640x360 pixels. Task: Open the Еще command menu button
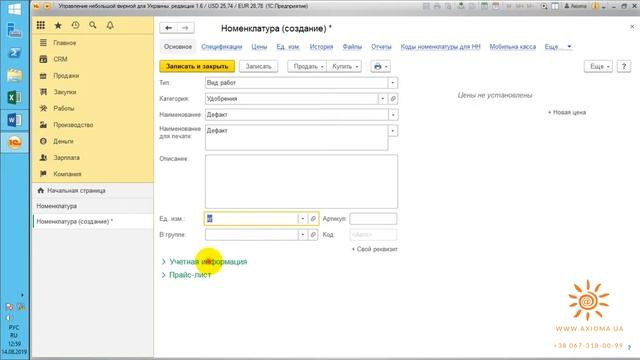[x=598, y=66]
